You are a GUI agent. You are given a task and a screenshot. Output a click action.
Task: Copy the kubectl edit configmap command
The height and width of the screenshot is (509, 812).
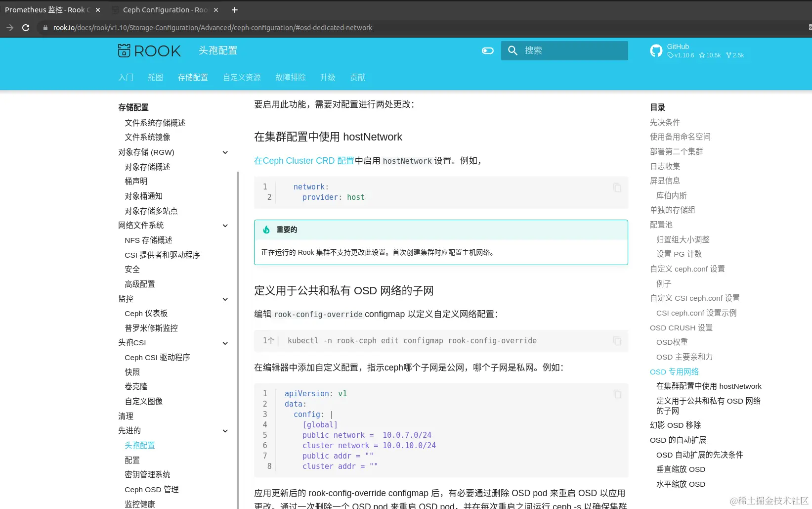[x=617, y=341]
